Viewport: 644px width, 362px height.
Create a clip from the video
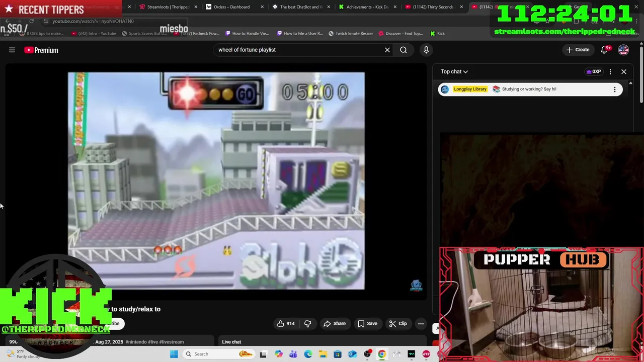(x=398, y=323)
